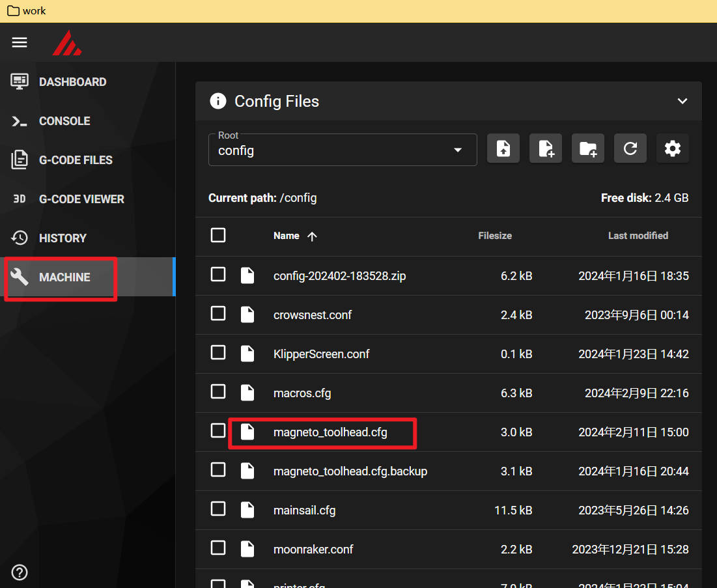Click the info icon beside Config Files

coord(218,101)
